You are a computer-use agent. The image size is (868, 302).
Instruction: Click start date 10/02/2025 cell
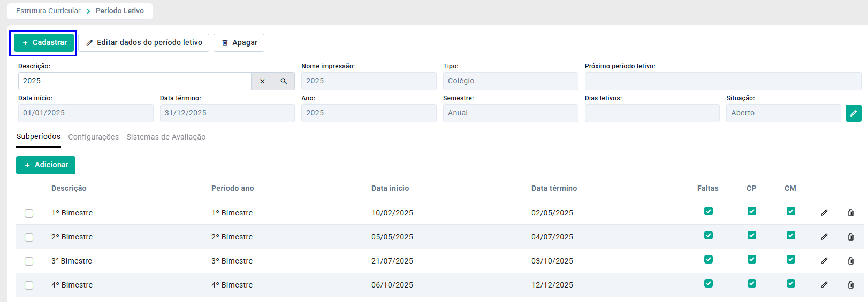(392, 213)
